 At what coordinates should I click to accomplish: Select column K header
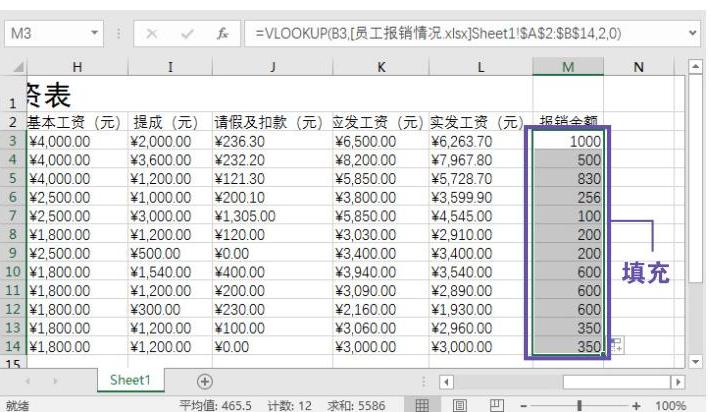click(381, 67)
